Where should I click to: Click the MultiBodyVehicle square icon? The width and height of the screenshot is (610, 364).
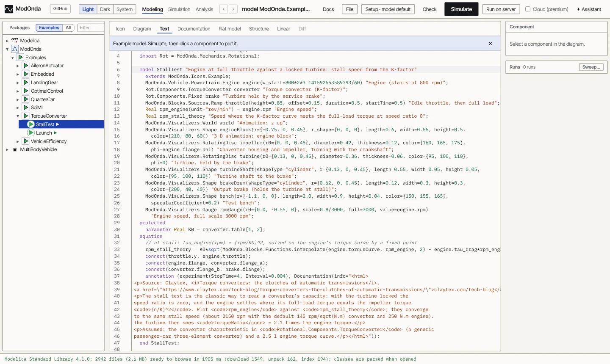pyautogui.click(x=15, y=149)
